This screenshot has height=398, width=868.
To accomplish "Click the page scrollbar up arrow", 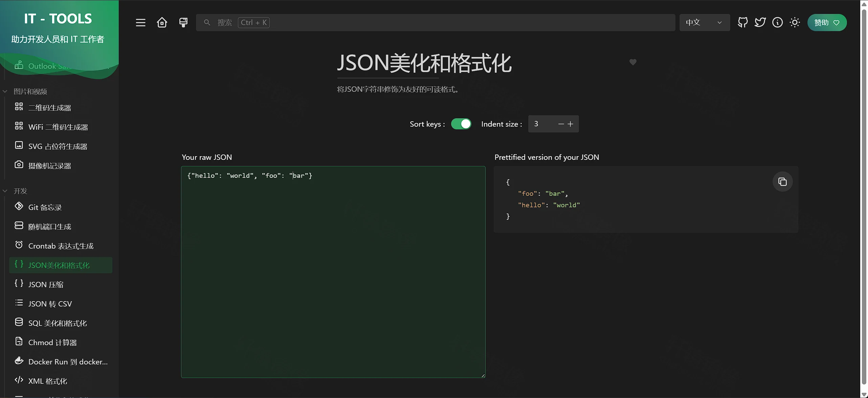I will pyautogui.click(x=864, y=4).
